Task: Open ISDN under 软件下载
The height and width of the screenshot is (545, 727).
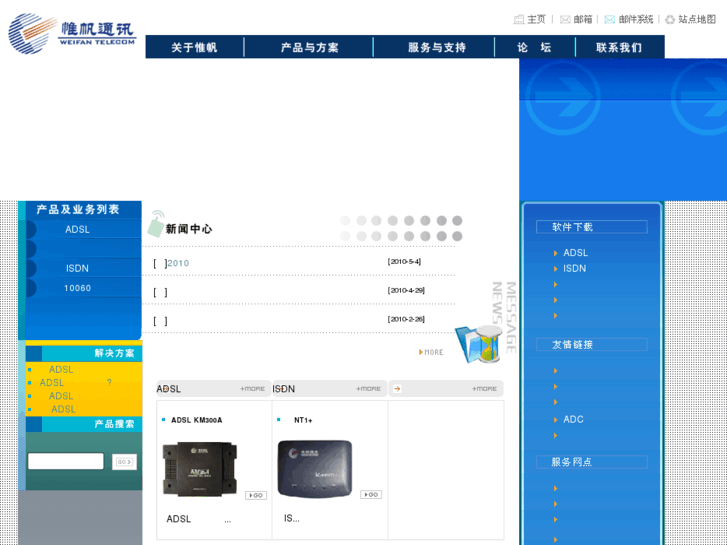Action: click(574, 269)
